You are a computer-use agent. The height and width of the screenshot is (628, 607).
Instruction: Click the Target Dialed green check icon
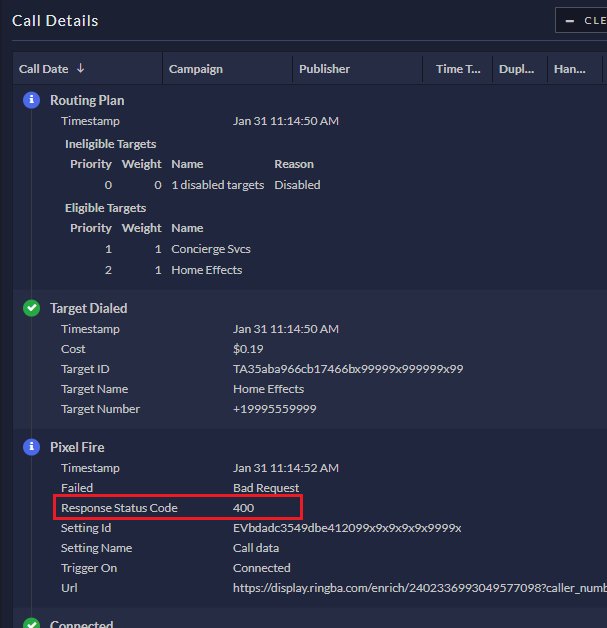[x=32, y=308]
